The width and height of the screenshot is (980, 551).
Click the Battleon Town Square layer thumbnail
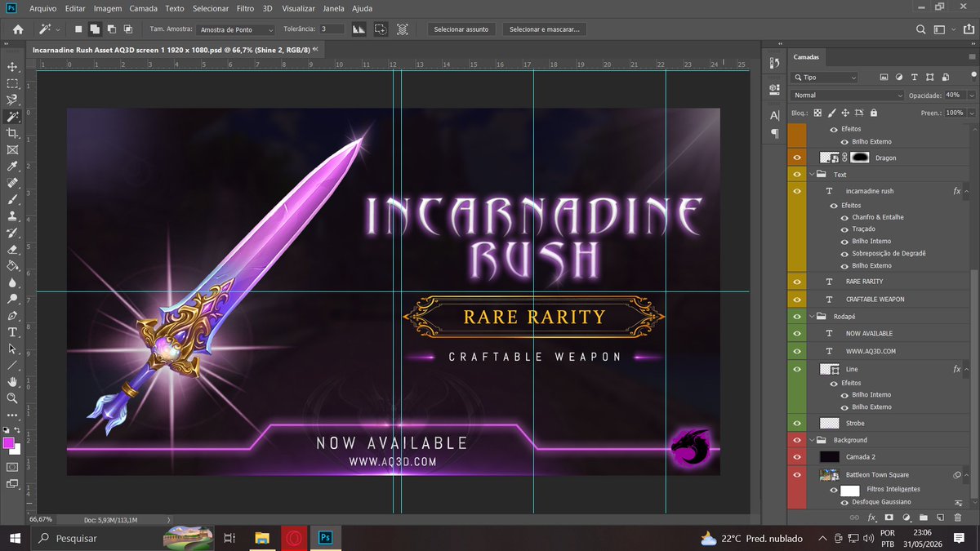pyautogui.click(x=830, y=474)
